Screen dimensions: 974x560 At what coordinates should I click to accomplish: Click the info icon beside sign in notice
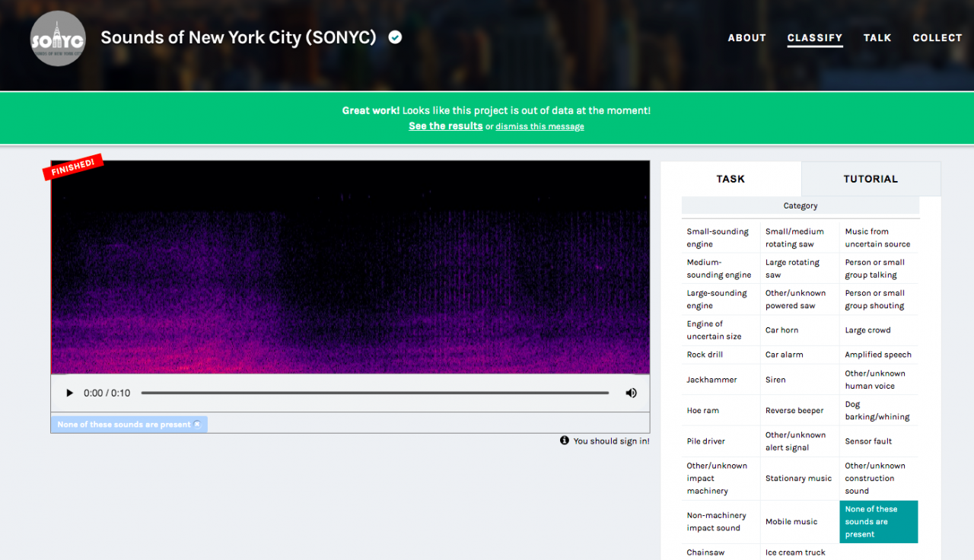[x=565, y=441]
